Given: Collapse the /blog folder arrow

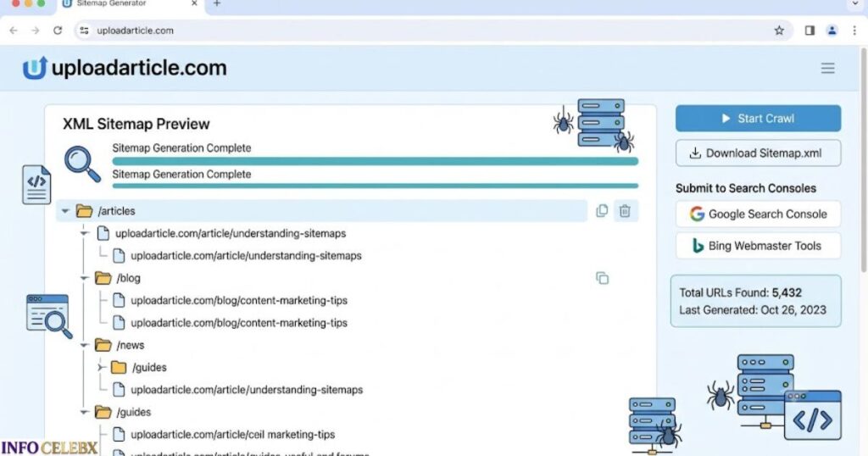Looking at the screenshot, I should [84, 278].
